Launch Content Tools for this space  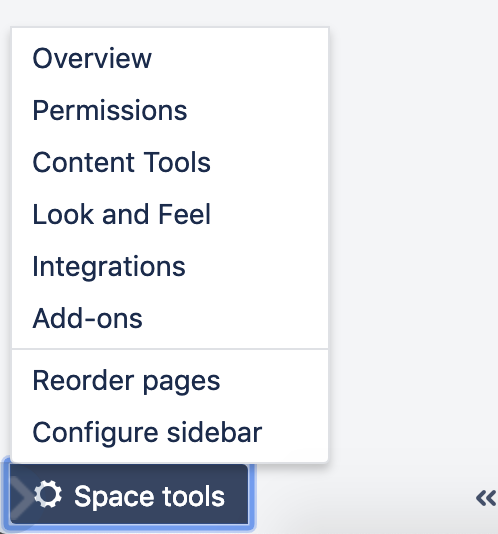[170, 162]
